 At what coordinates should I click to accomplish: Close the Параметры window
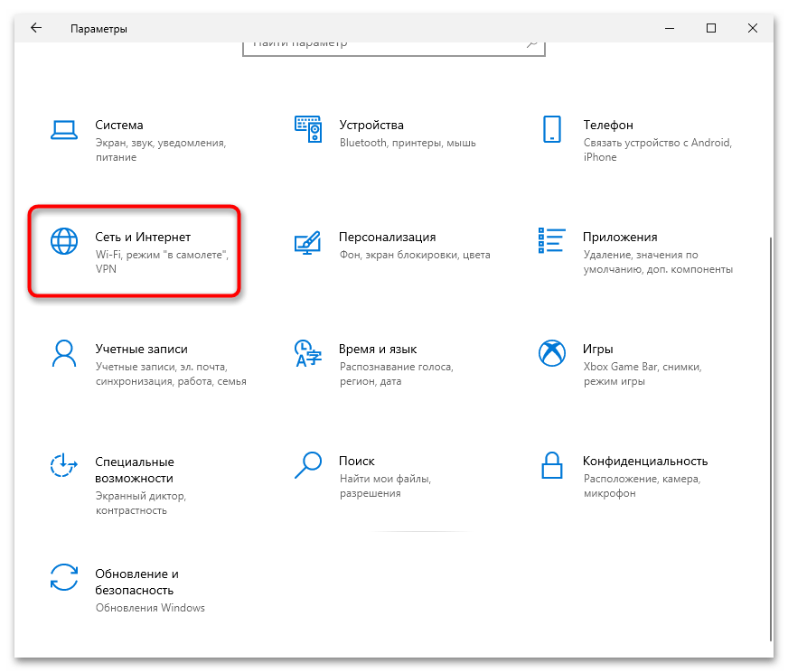point(753,28)
